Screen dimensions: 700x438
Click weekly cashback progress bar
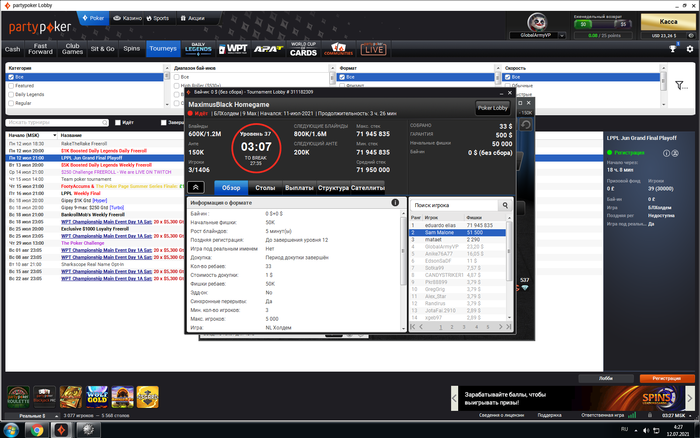[x=603, y=24]
